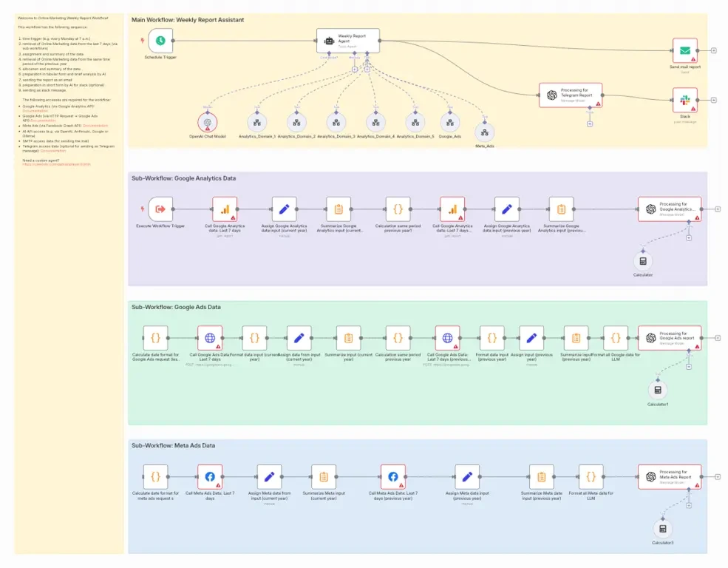Open the Weekly Report Agent node
Image resolution: width=728 pixels, height=568 pixels.
tap(348, 41)
